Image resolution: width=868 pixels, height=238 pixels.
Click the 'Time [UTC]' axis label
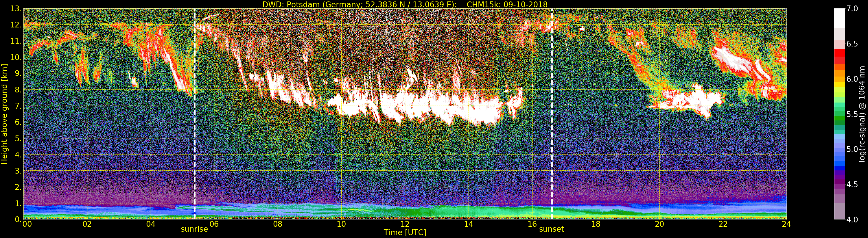(x=405, y=232)
